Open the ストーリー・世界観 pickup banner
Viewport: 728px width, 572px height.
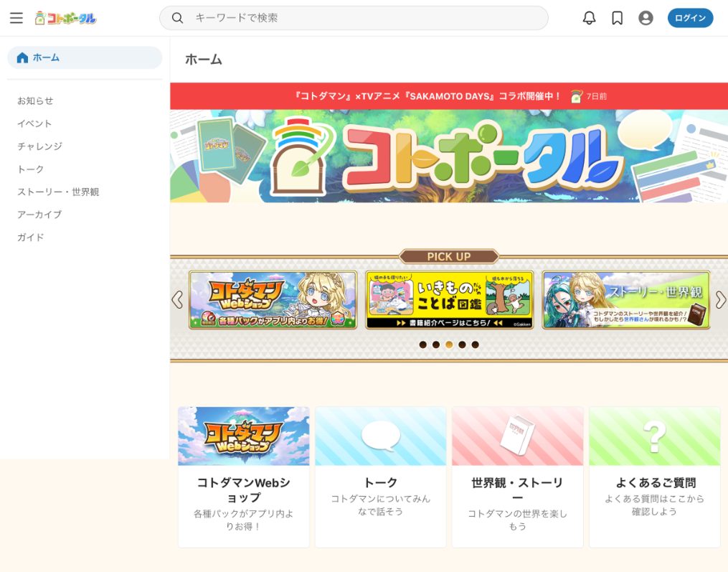[x=626, y=300]
